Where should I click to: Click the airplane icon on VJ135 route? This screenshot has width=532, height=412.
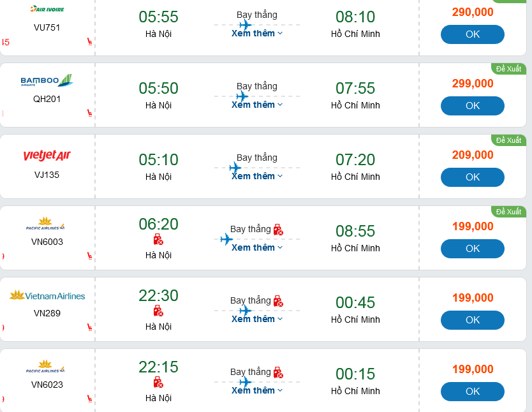coord(235,168)
